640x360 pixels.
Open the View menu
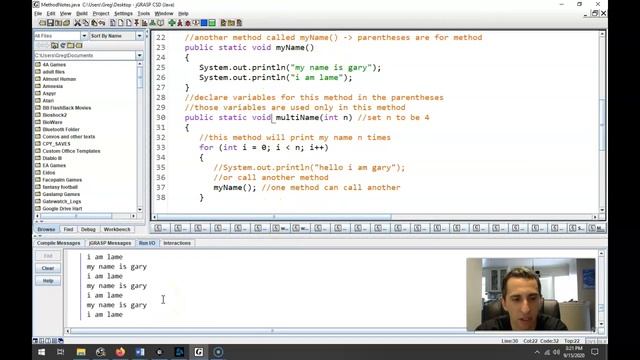pyautogui.click(x=65, y=13)
